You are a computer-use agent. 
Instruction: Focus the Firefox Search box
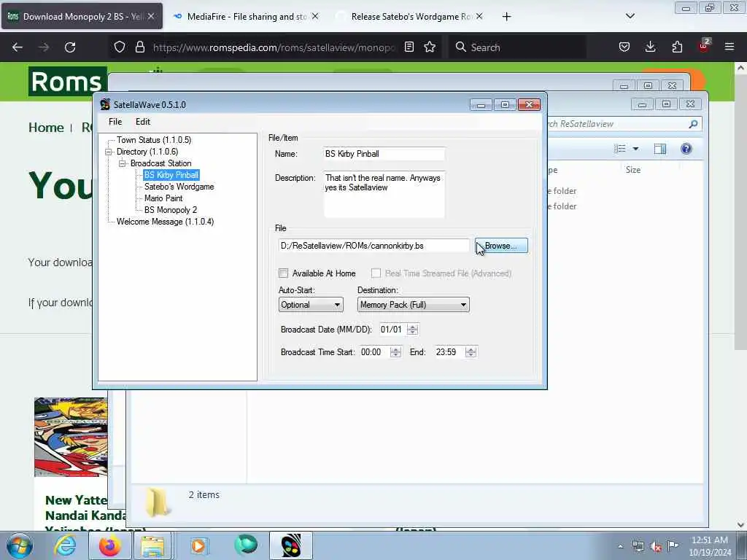point(517,47)
